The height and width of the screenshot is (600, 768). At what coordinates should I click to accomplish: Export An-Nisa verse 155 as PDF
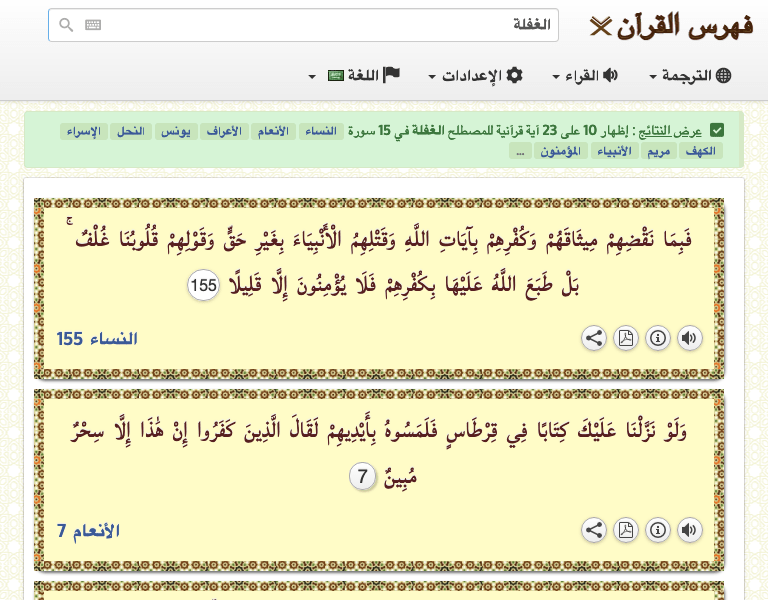pyautogui.click(x=625, y=338)
